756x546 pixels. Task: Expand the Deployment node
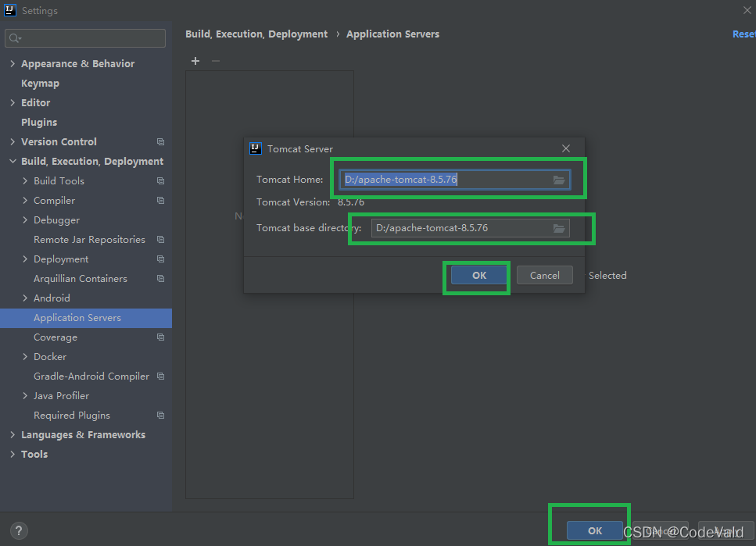(25, 259)
